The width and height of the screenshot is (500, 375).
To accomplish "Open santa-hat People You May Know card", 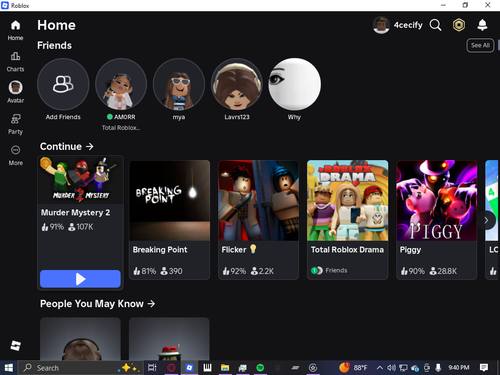I will tap(169, 339).
